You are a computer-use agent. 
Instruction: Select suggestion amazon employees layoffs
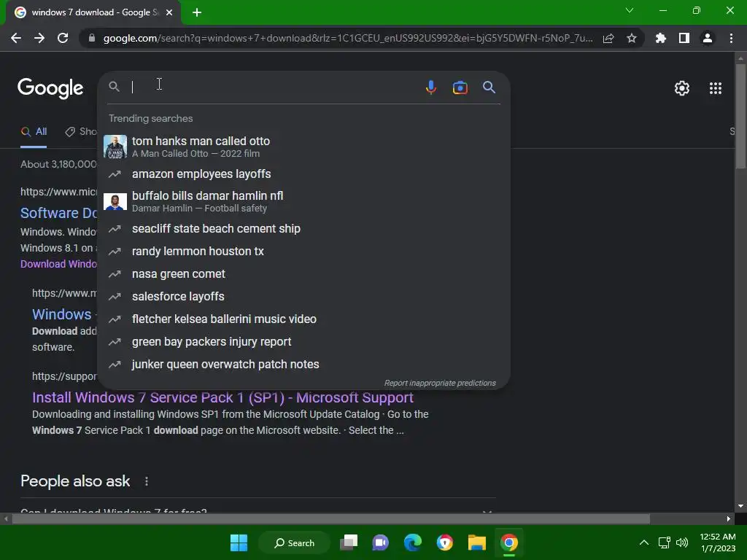click(x=303, y=174)
